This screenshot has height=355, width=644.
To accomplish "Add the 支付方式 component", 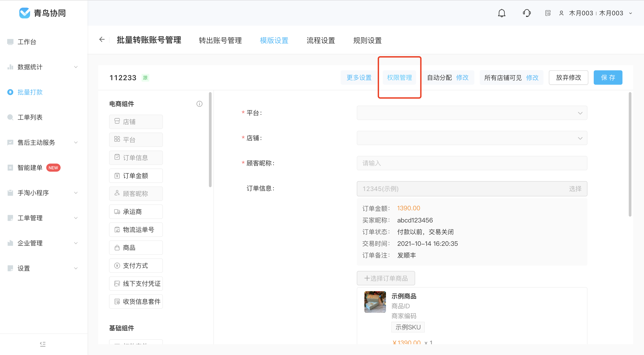I will (136, 265).
